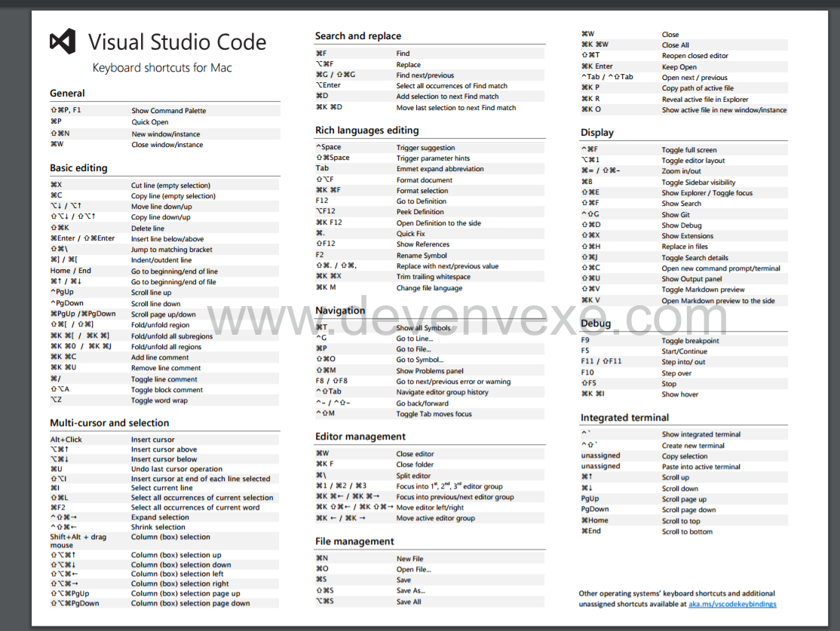Click 'Show integrated terminal' entry

tap(701, 435)
